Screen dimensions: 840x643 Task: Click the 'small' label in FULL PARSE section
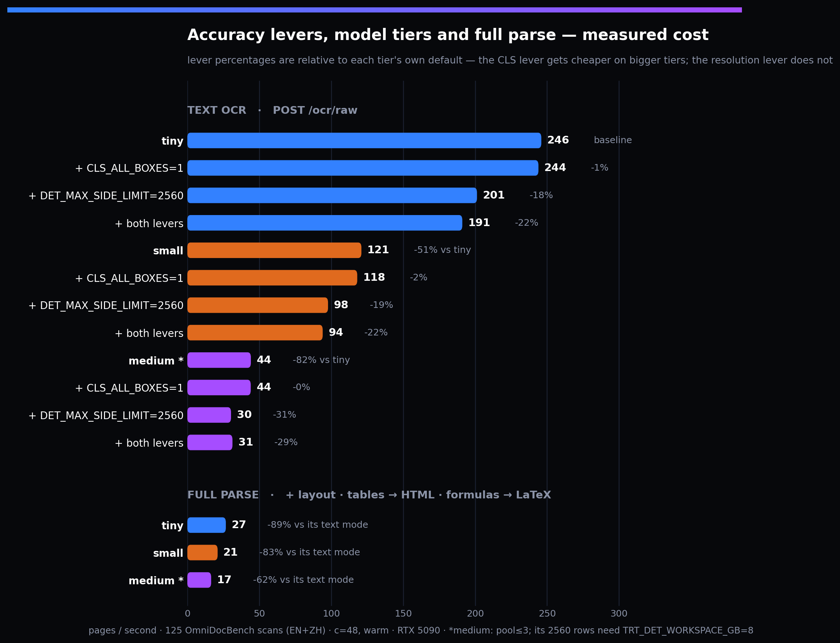click(168, 553)
